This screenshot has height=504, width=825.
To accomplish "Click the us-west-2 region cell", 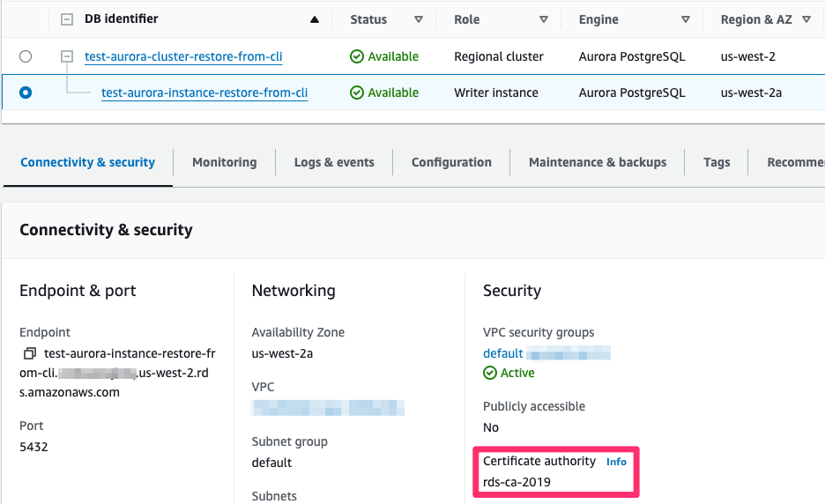I will pyautogui.click(x=747, y=56).
